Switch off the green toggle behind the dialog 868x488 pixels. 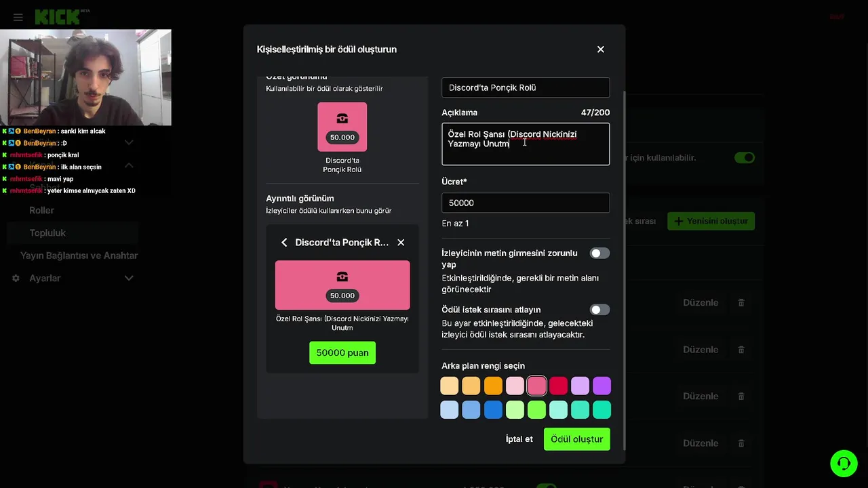point(745,157)
